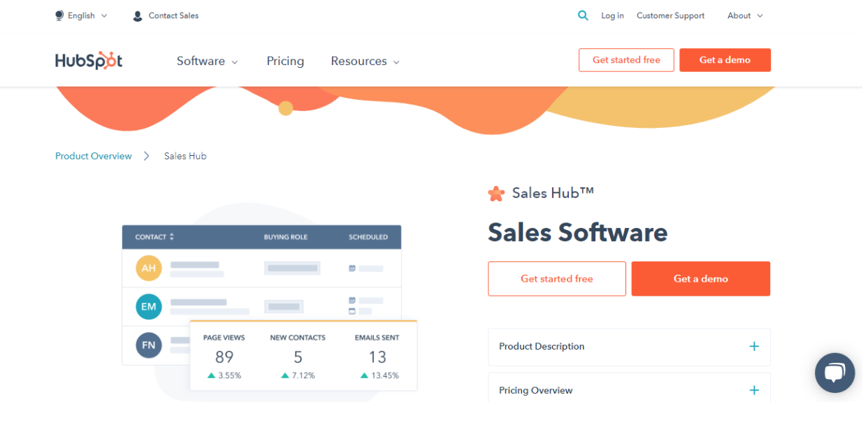This screenshot has height=446, width=868.
Task: Click Get started free in header
Action: pos(626,60)
